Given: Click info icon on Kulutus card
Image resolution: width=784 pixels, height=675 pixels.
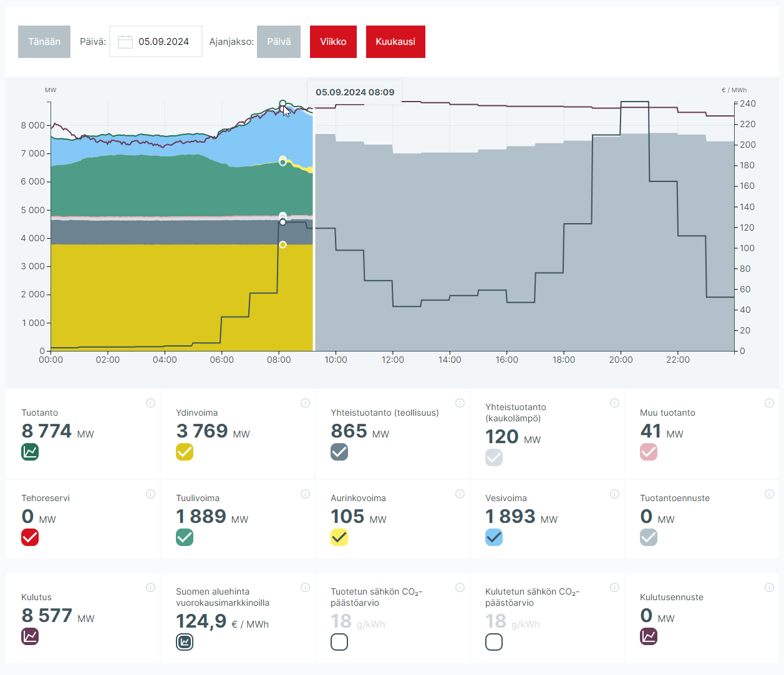Looking at the screenshot, I should (150, 587).
